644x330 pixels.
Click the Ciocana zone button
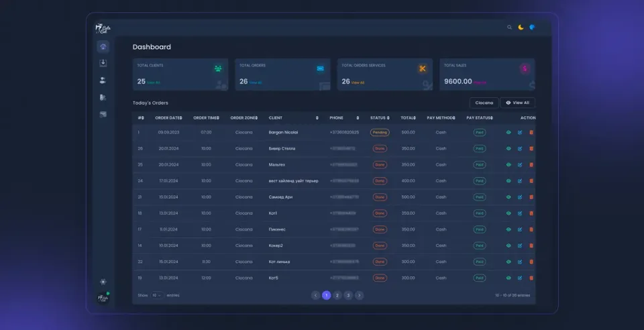[484, 103]
